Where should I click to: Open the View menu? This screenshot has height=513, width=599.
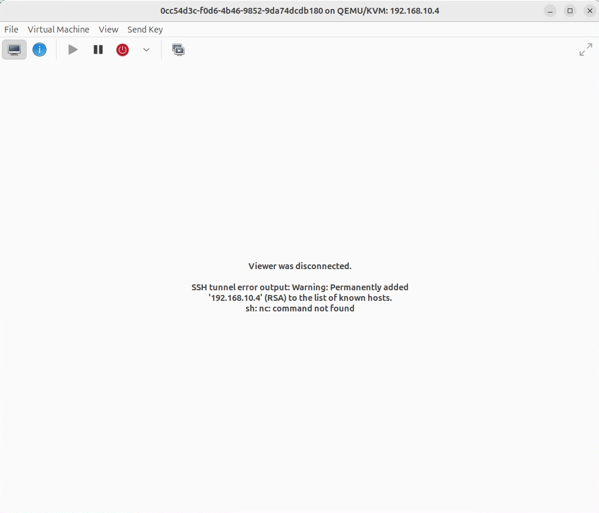pos(108,29)
